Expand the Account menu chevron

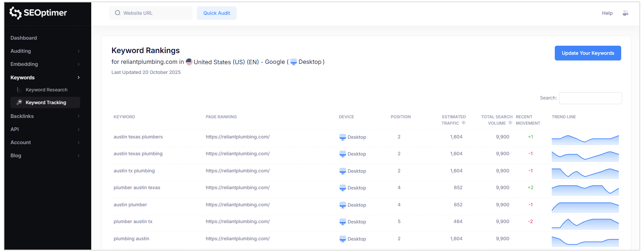[x=78, y=142]
